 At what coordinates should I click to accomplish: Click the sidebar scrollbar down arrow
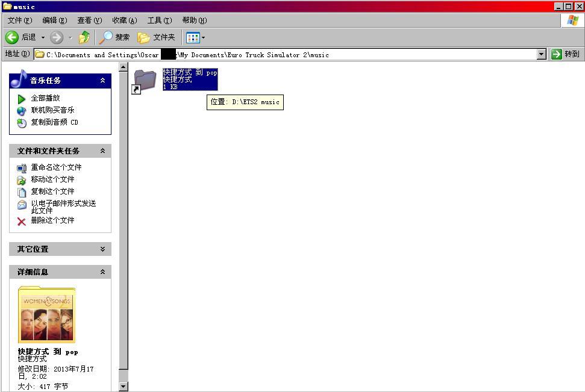(x=123, y=387)
